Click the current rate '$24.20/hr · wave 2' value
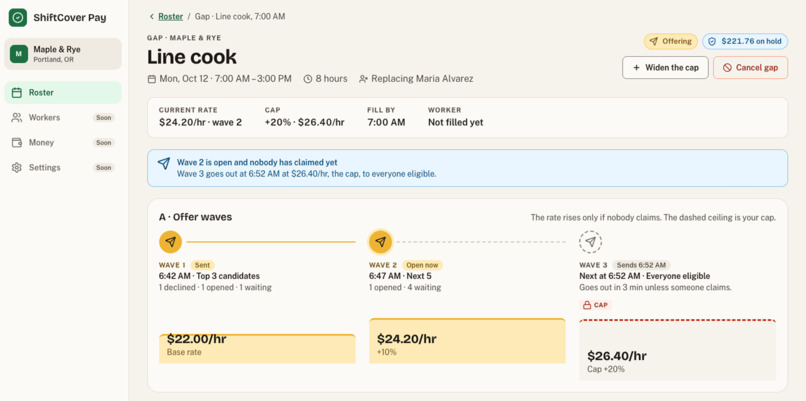 [x=200, y=122]
